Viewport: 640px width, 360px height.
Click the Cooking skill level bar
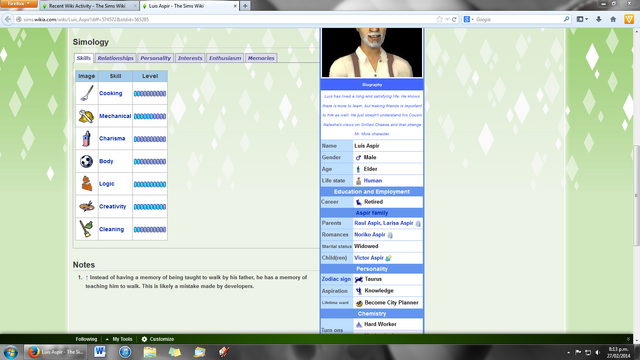[150, 93]
